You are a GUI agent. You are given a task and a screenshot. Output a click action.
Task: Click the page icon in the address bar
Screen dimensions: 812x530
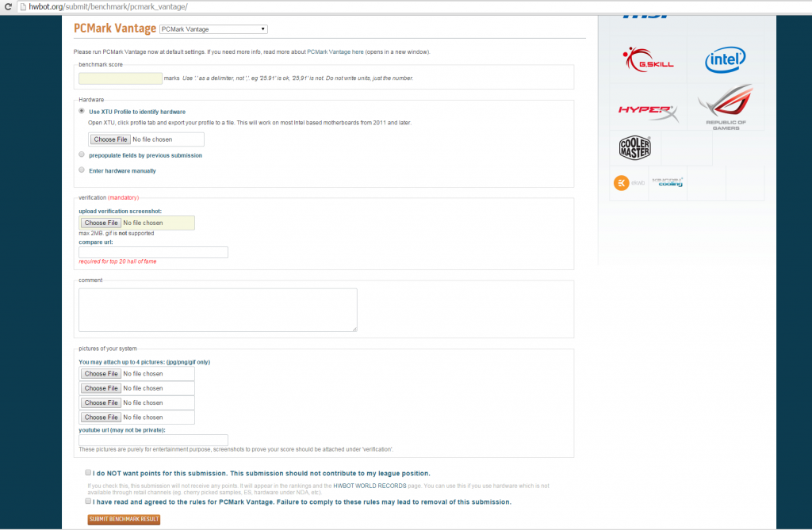23,6
